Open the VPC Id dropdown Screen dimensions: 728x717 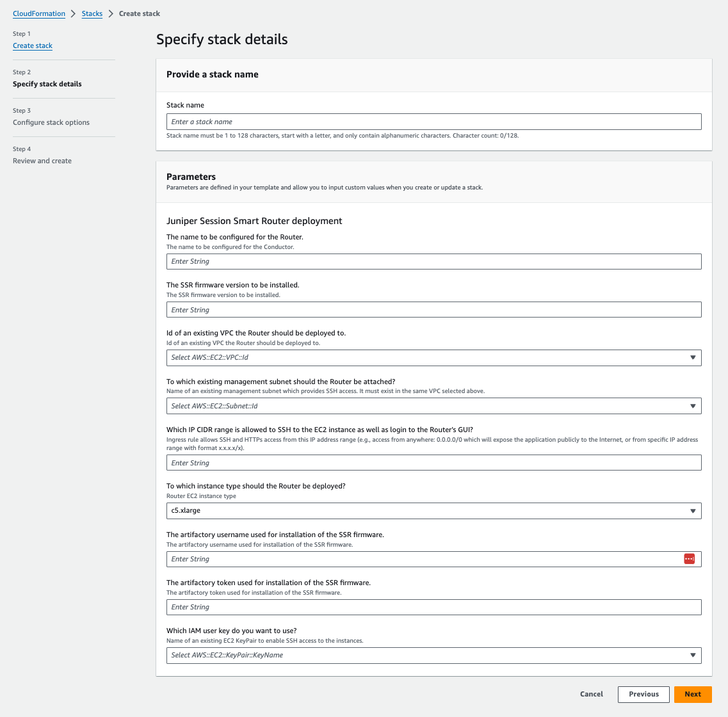[433, 357]
